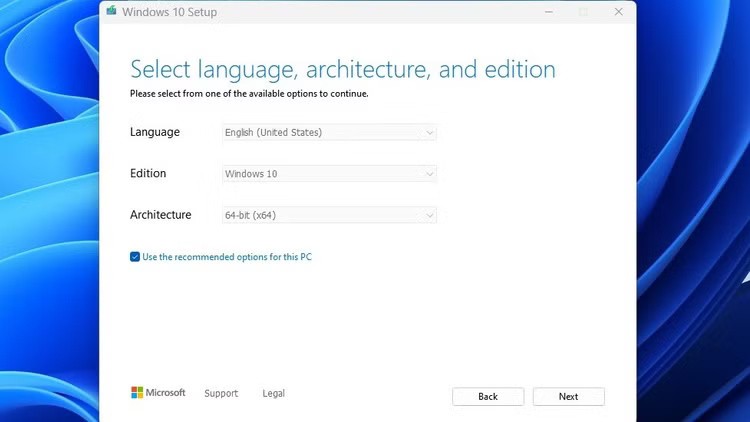750x422 pixels.
Task: Uncheck the recommended options checkbox
Action: (135, 257)
